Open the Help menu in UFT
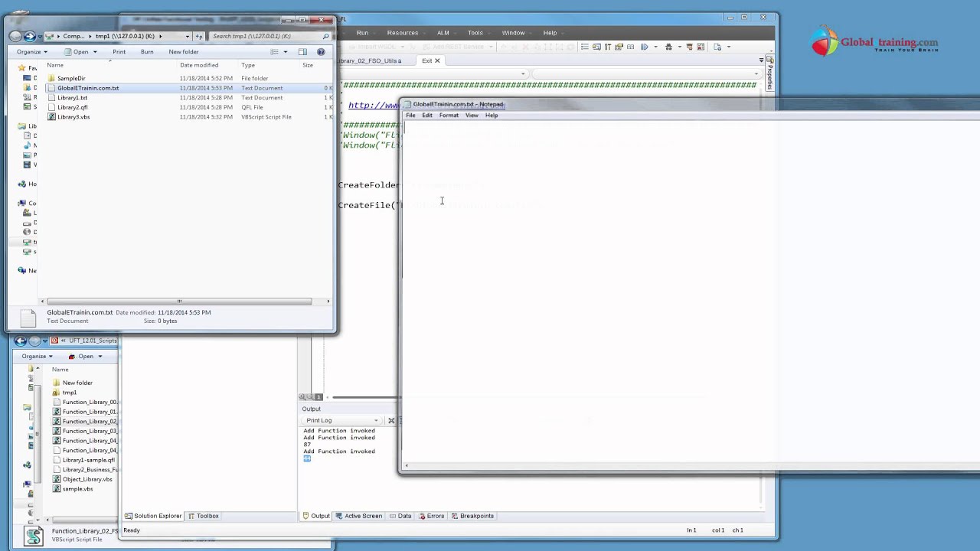980x551 pixels. [550, 33]
